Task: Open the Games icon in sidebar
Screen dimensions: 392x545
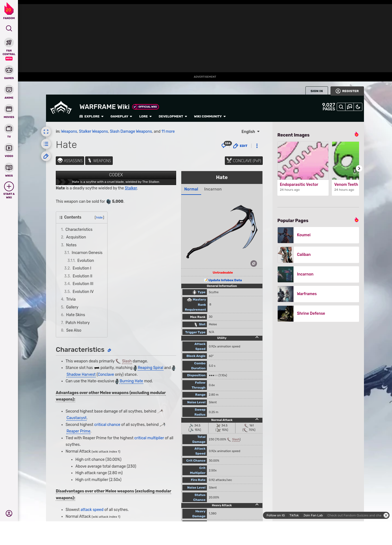Action: pos(9,70)
